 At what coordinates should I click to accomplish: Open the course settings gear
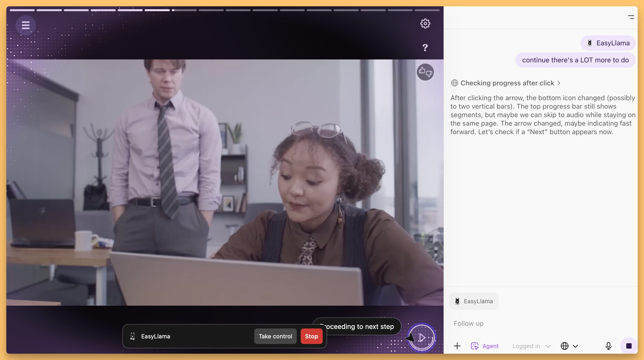425,24
